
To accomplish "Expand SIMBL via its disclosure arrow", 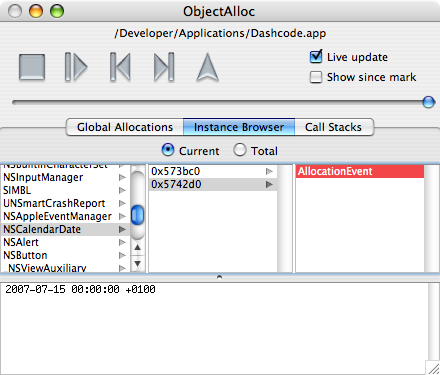I will click(x=122, y=190).
